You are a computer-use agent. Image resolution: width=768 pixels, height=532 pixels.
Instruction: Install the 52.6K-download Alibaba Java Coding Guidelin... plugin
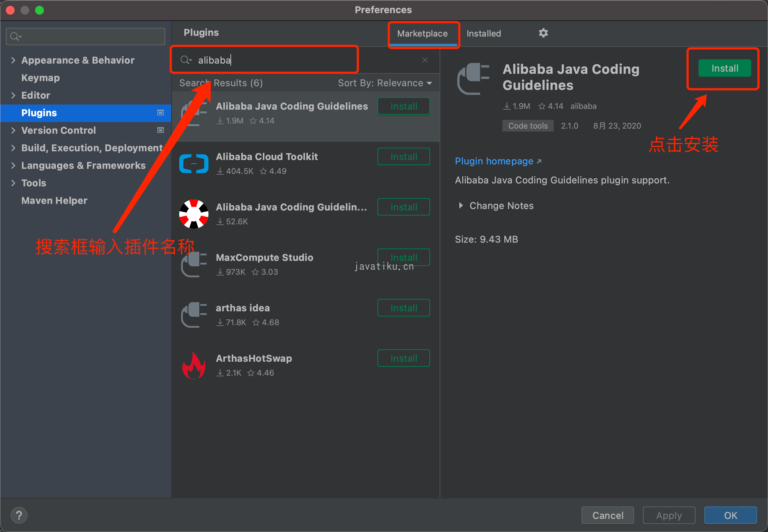pos(403,207)
